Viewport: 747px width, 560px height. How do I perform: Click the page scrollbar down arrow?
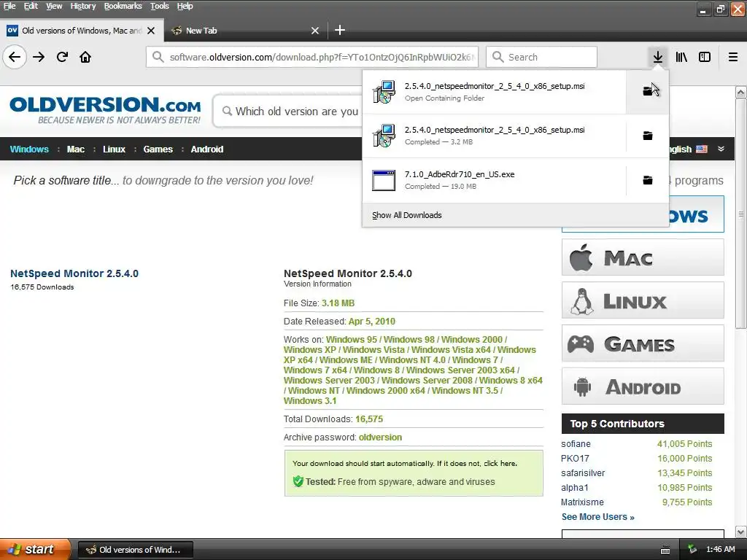(x=741, y=532)
